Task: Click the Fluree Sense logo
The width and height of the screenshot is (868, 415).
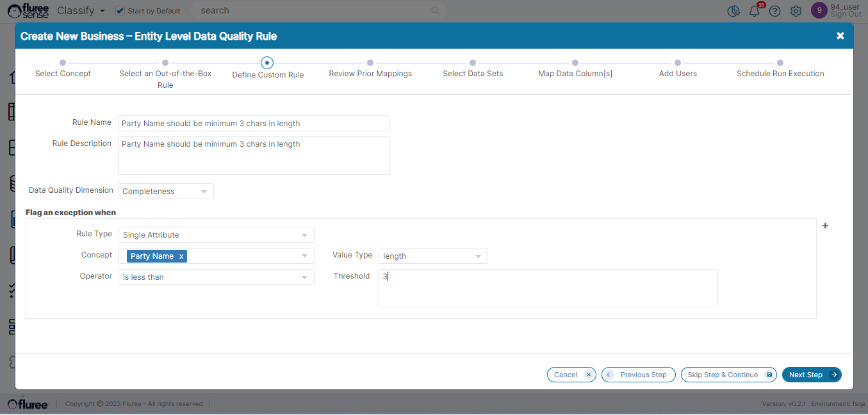Action: click(x=28, y=11)
